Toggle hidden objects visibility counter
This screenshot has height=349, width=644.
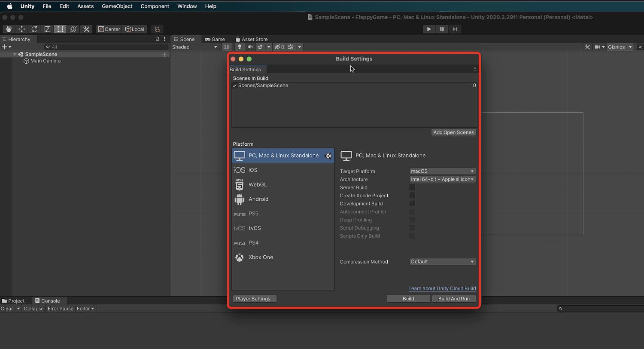click(279, 47)
